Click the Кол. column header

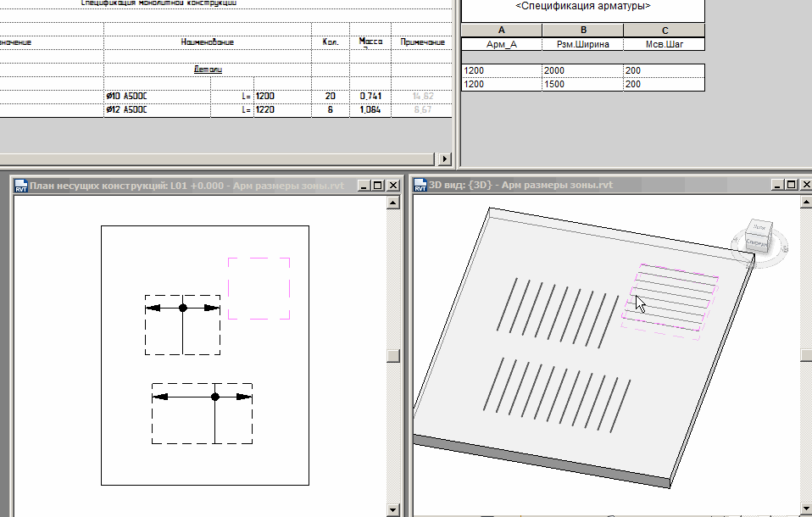pos(331,42)
